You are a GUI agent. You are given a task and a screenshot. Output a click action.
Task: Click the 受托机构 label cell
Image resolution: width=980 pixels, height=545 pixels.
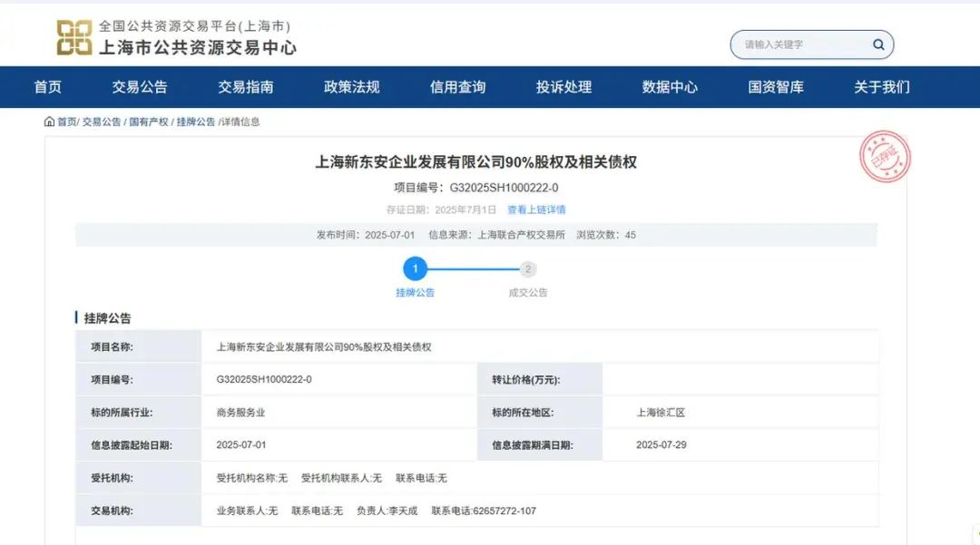pyautogui.click(x=139, y=478)
